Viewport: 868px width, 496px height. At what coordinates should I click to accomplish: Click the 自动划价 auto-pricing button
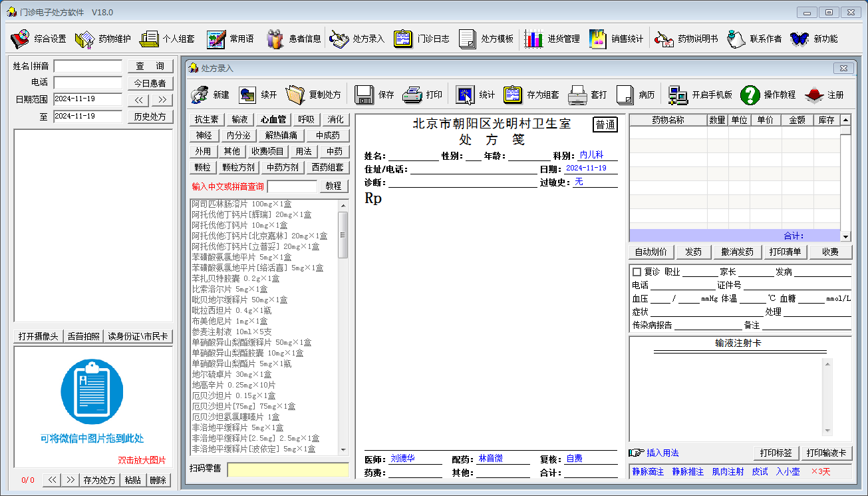(651, 252)
